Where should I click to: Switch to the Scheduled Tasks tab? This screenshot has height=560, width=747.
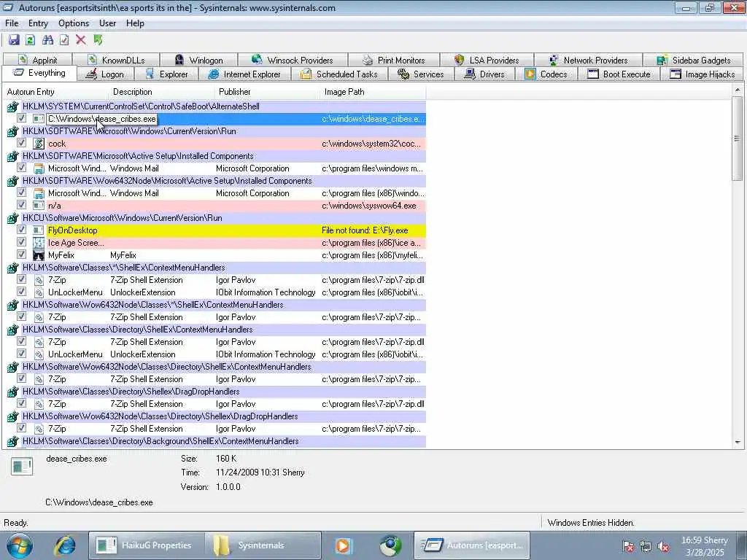pyautogui.click(x=339, y=74)
